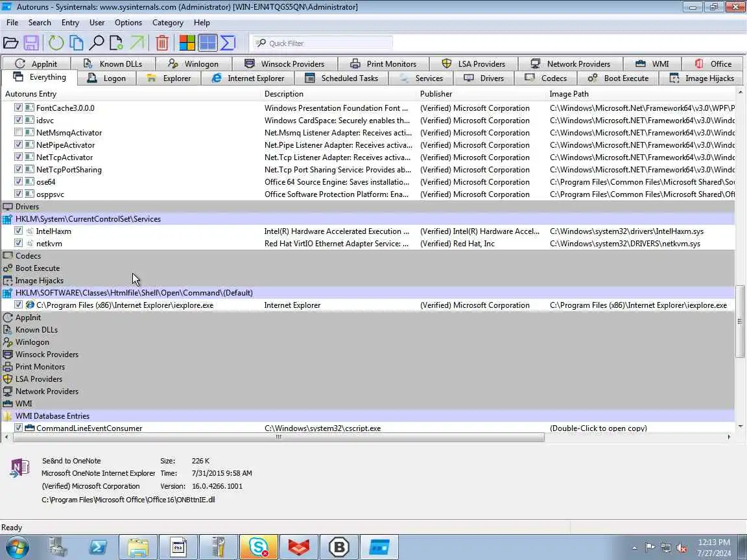Enable the NetMsmqActivator entry checkbox
Image resolution: width=747 pixels, height=560 pixels.
coord(18,132)
